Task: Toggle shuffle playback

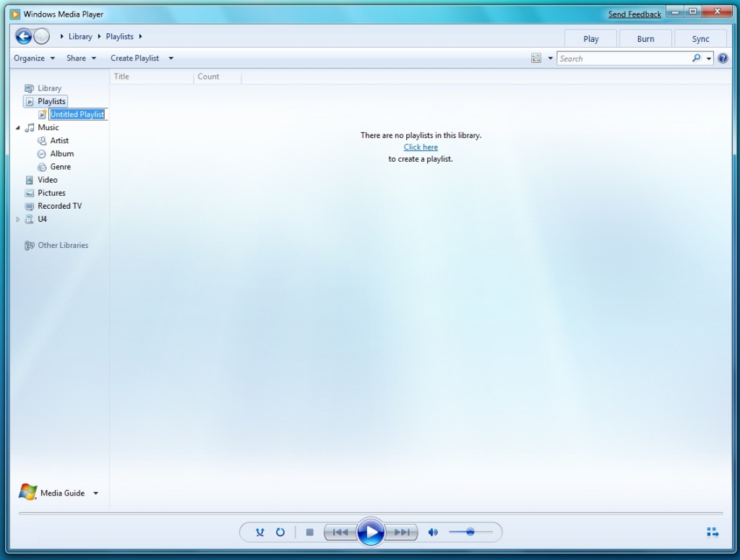Action: click(259, 532)
